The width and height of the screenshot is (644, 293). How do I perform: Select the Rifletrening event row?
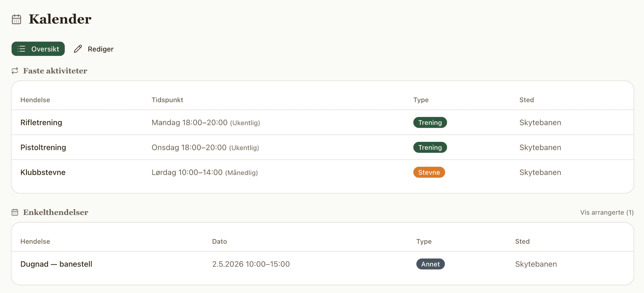pos(41,123)
